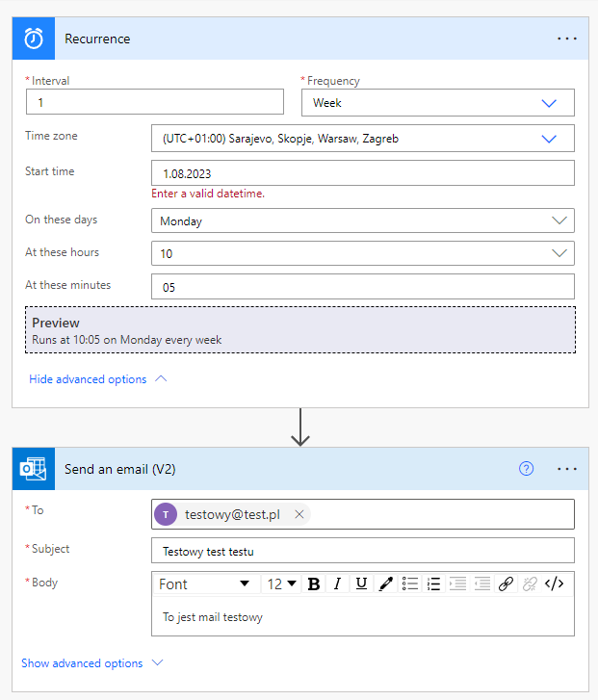
Task: Toggle Italic text formatting
Action: click(x=337, y=583)
